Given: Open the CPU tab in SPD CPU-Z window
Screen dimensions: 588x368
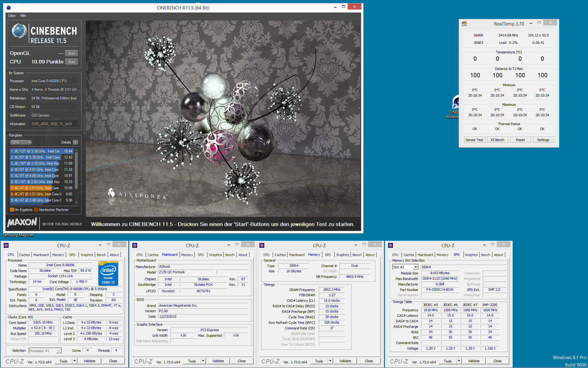Looking at the screenshot, I should coord(395,255).
